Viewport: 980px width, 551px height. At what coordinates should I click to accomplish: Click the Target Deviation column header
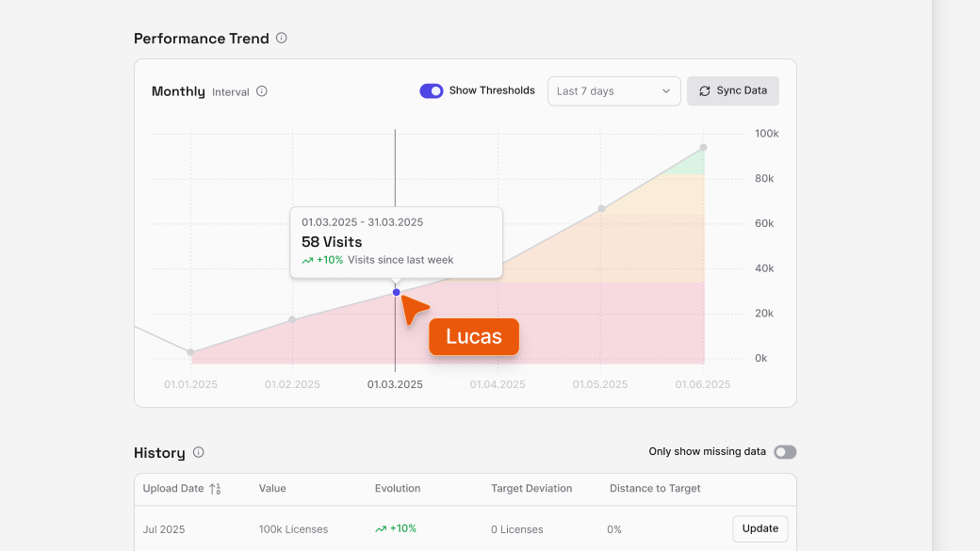coord(531,489)
